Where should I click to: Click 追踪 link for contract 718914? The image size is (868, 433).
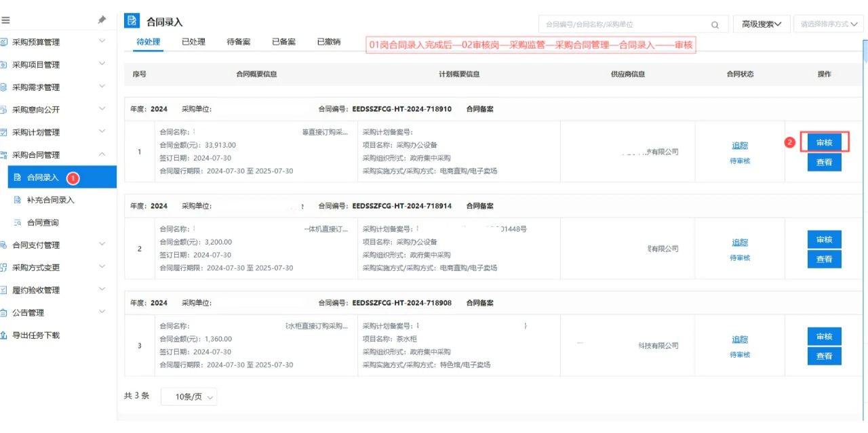point(740,243)
